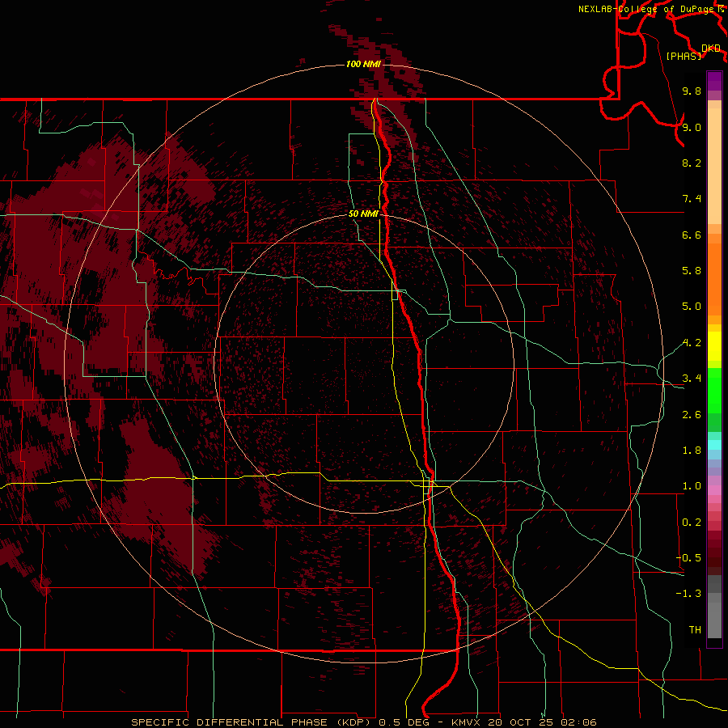Click the -1.3 scale value
Image resolution: width=728 pixels, height=728 pixels.
(x=688, y=594)
